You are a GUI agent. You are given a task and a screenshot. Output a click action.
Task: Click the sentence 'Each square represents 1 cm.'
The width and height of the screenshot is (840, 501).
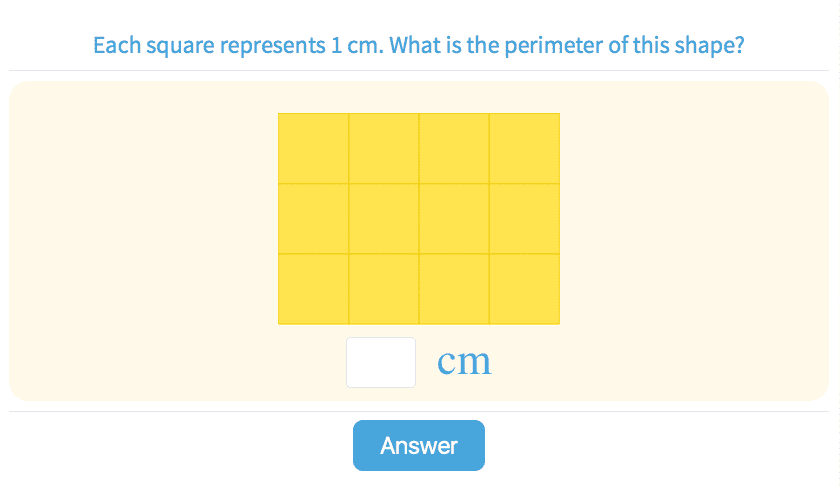coord(238,46)
